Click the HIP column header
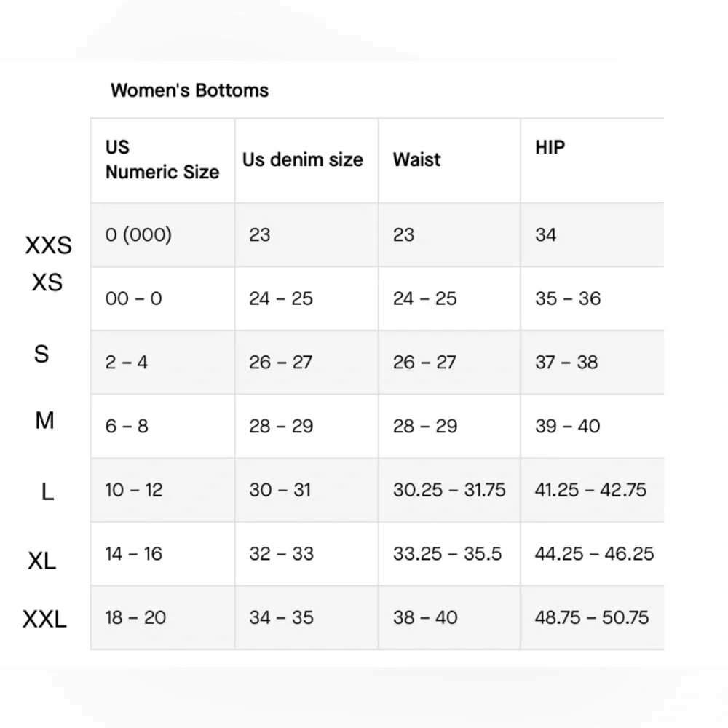Viewport: 728px width, 728px height. 550,147
